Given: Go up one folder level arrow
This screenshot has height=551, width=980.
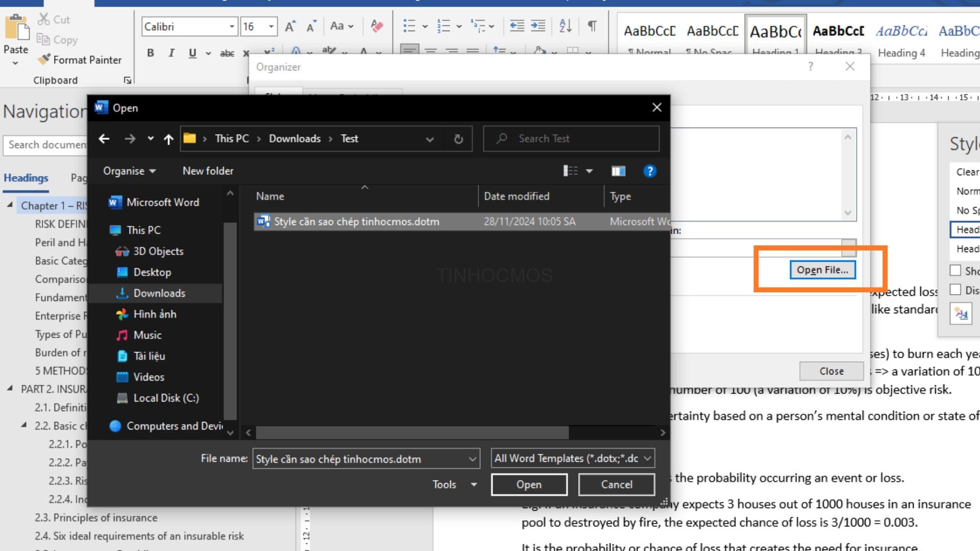Looking at the screenshot, I should [x=168, y=139].
